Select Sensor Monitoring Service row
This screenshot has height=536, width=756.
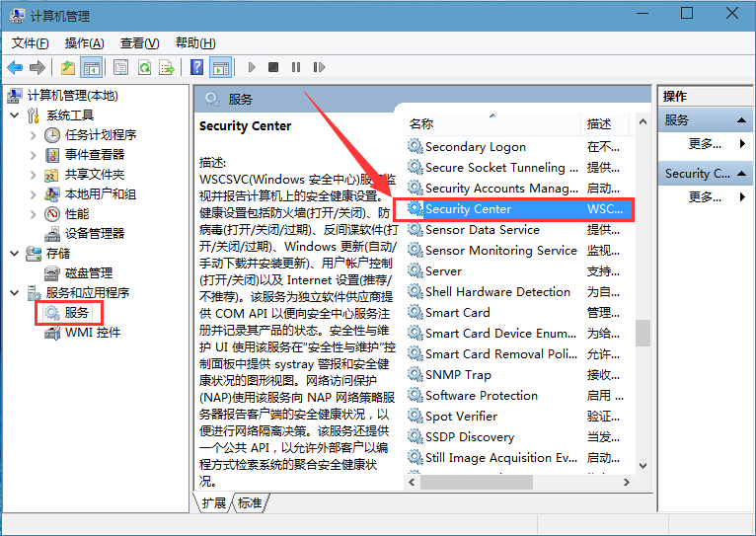pyautogui.click(x=519, y=251)
